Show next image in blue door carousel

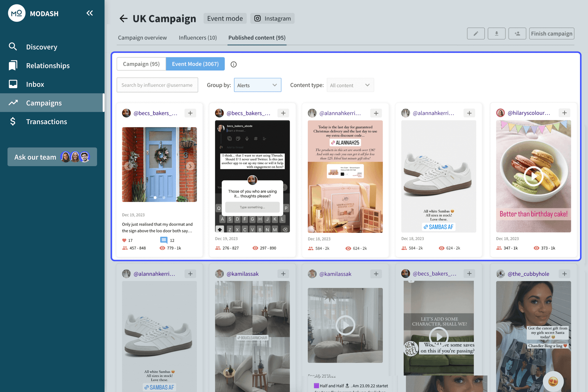[190, 166]
